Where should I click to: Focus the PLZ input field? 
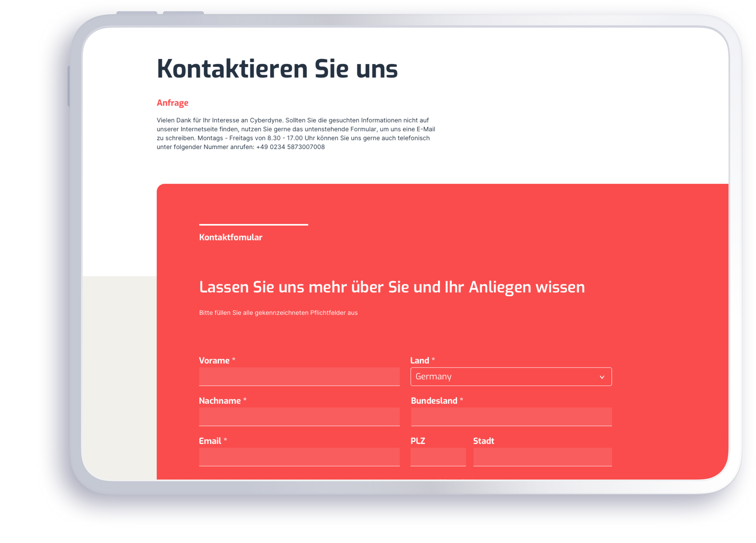click(438, 457)
